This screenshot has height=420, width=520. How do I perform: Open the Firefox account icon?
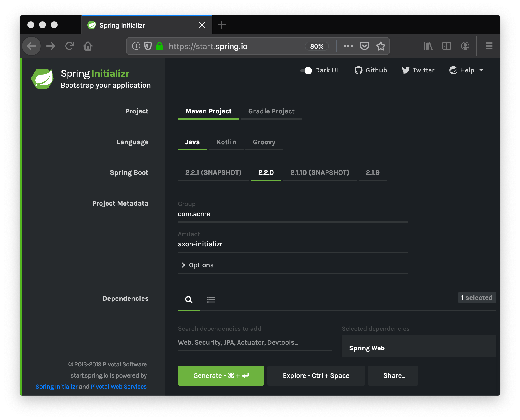pos(465,46)
